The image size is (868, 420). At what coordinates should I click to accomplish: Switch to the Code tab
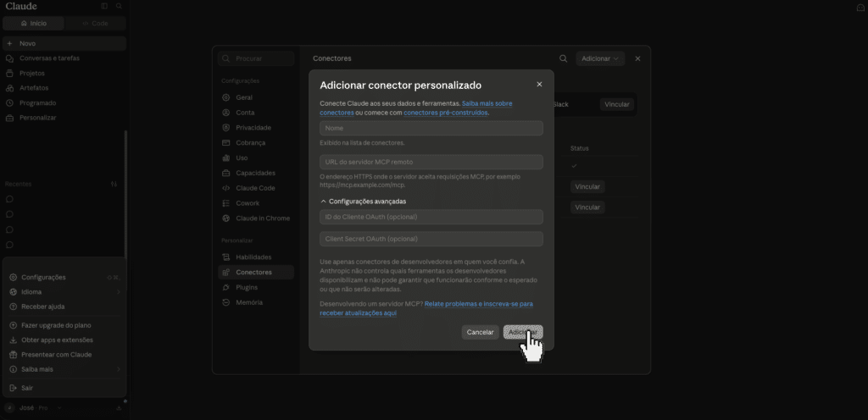[95, 23]
